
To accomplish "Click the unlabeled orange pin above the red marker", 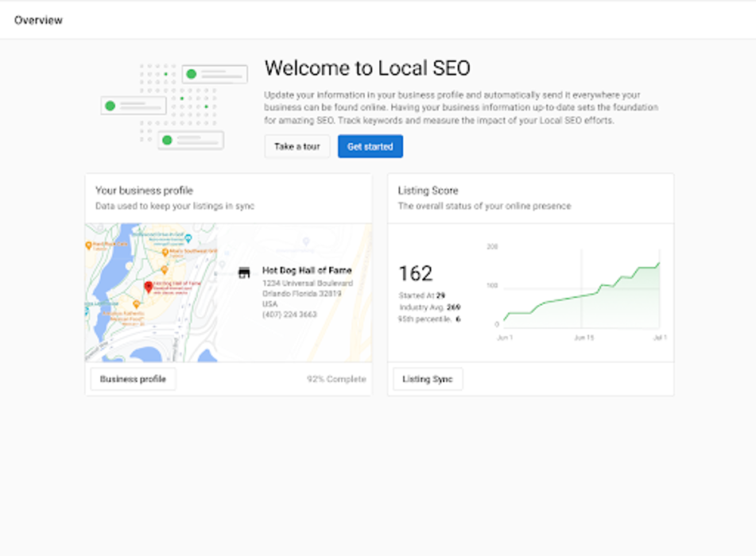I will [x=165, y=269].
